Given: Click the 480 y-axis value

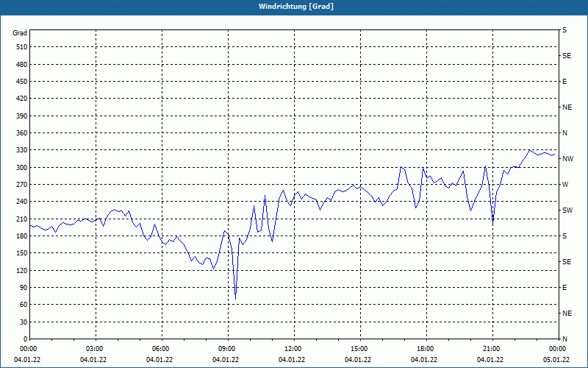Looking at the screenshot, I should 22,65.
